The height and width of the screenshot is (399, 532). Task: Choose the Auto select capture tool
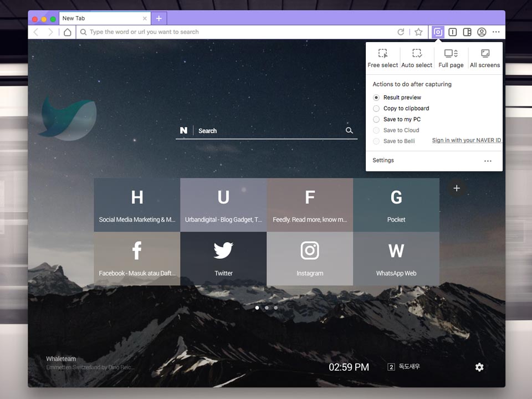(417, 58)
